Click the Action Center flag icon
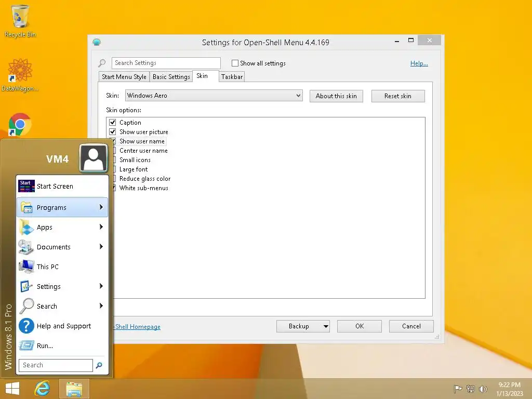 (x=458, y=389)
